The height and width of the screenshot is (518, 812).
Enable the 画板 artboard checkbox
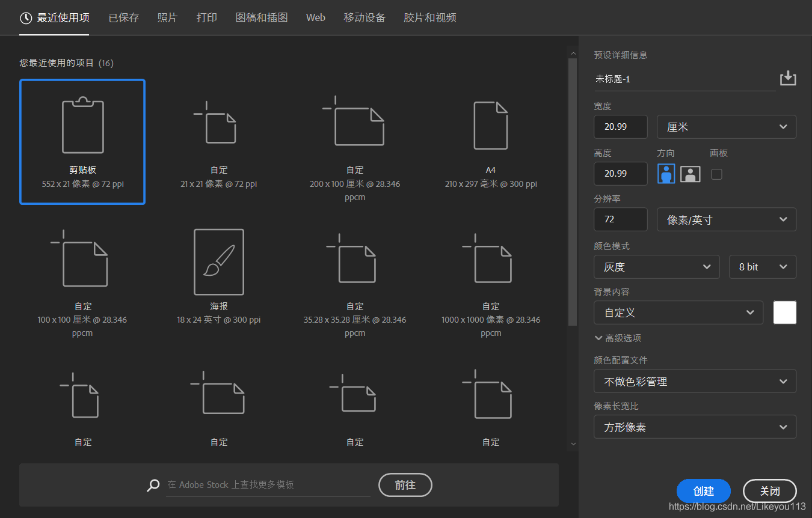[x=716, y=174]
